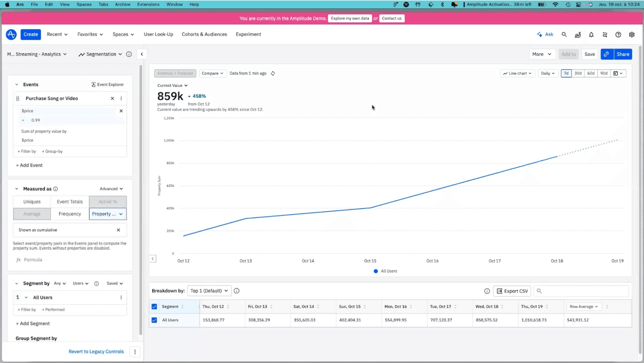Click the search magnifier icon in the header
The height and width of the screenshot is (363, 644).
coord(564,34)
